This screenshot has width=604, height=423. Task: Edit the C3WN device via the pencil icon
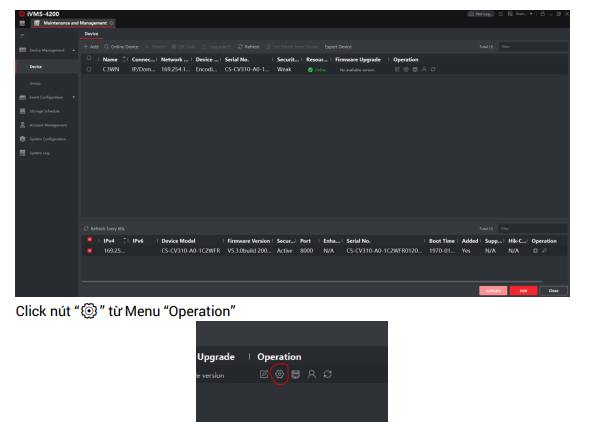coord(397,69)
